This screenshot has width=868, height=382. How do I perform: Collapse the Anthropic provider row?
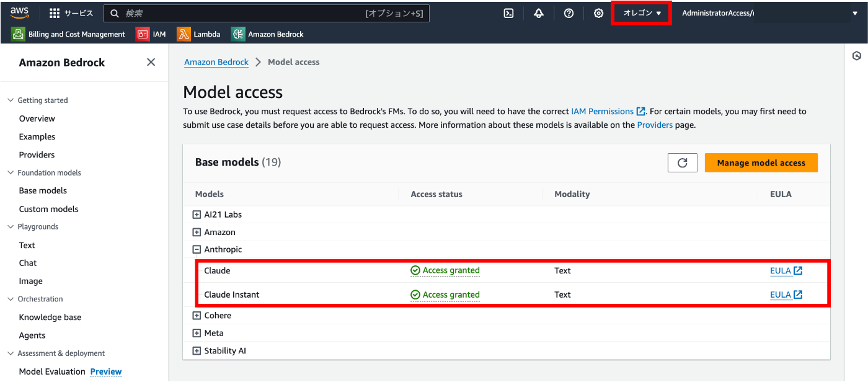[197, 249]
